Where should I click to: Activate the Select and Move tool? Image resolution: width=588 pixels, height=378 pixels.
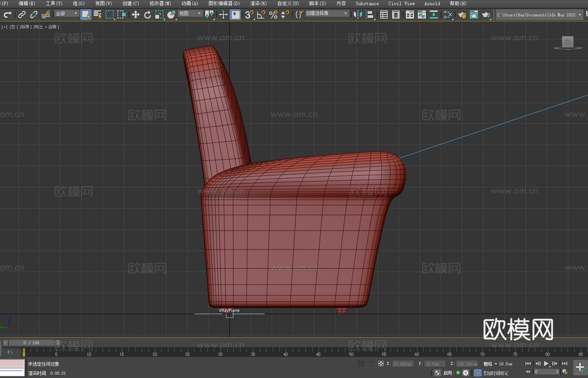[136, 14]
